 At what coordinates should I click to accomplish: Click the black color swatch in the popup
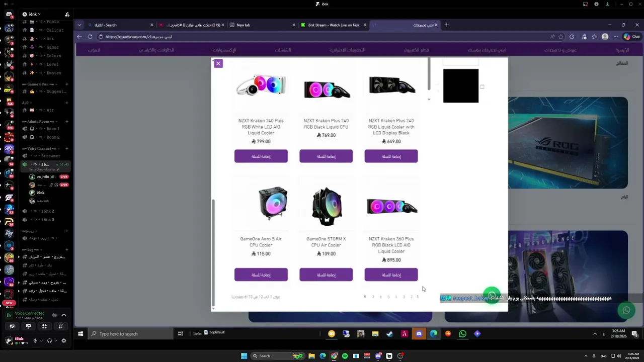pos(461,86)
